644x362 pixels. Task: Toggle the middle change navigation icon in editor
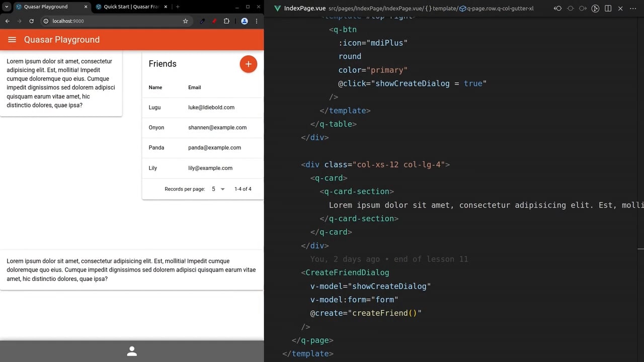click(570, 9)
